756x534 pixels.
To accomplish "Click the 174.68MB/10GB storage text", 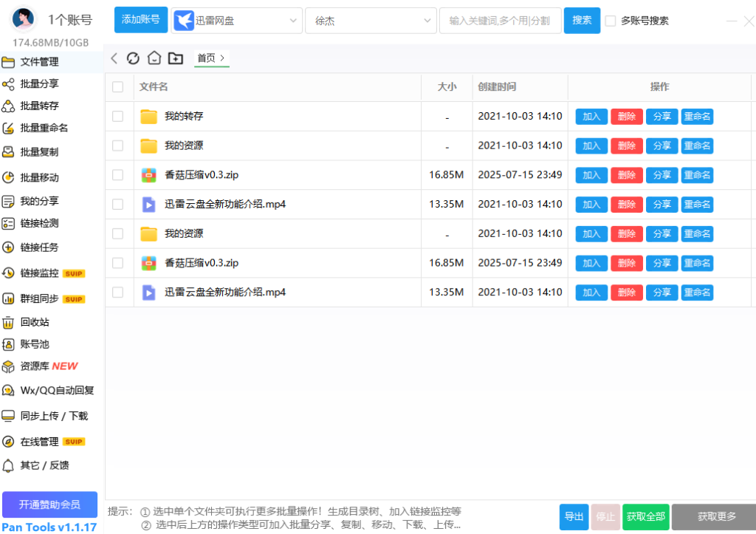I will tap(51, 43).
